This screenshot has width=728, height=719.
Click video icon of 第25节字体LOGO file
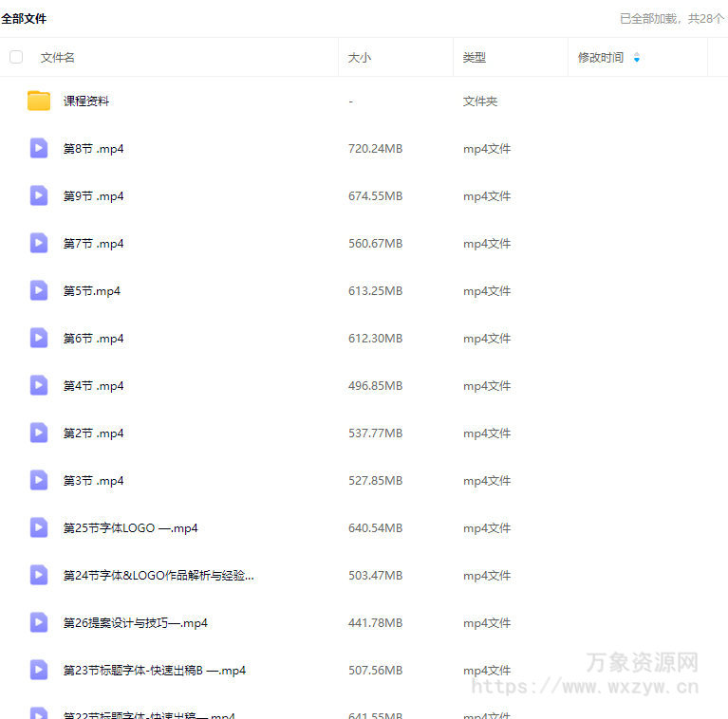tap(39, 528)
